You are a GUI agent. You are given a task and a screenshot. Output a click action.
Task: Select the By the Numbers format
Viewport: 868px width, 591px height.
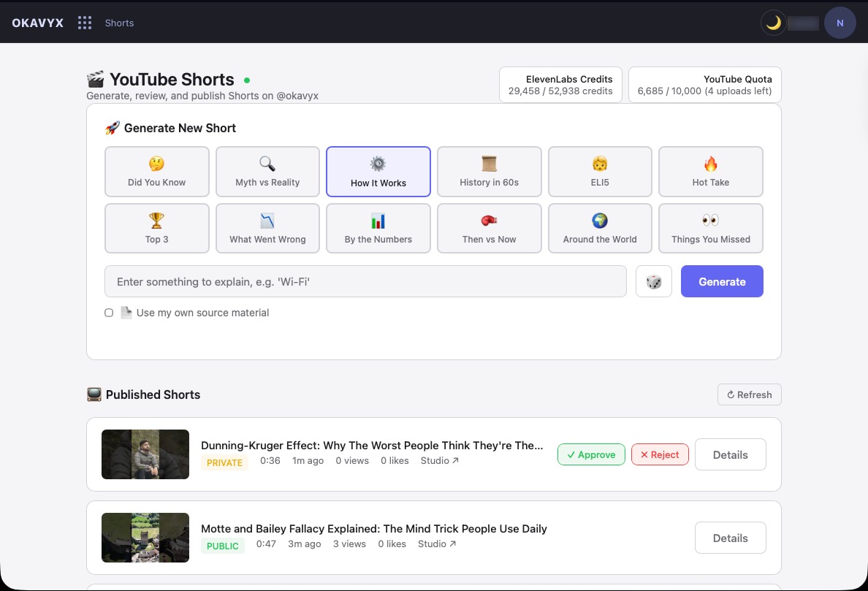378,228
